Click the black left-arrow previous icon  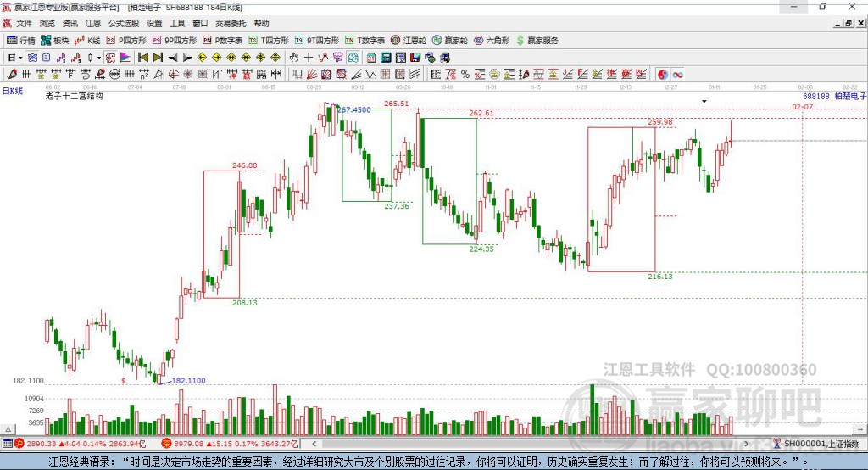tap(173, 58)
